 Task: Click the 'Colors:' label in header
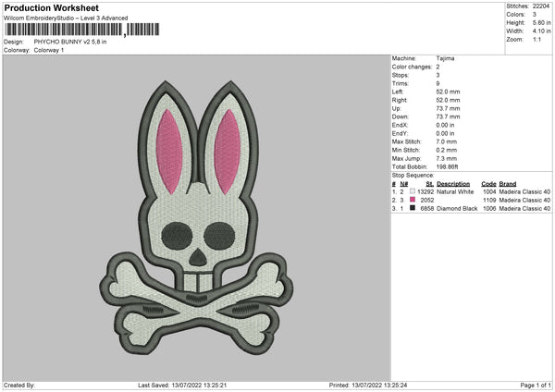click(x=515, y=15)
